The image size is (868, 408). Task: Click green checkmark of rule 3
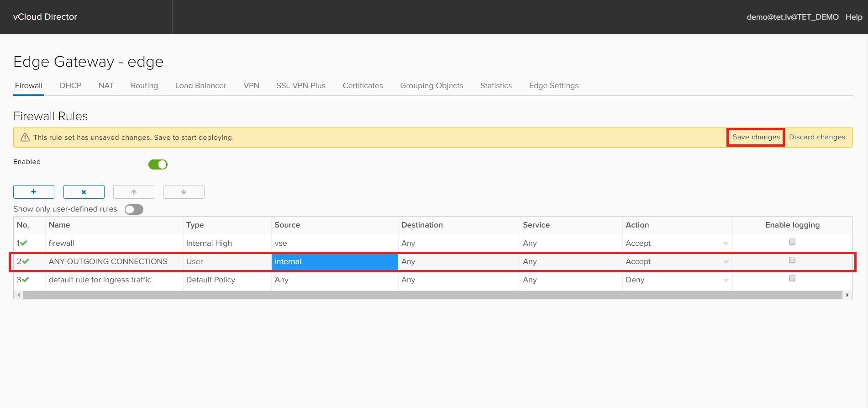(x=26, y=280)
